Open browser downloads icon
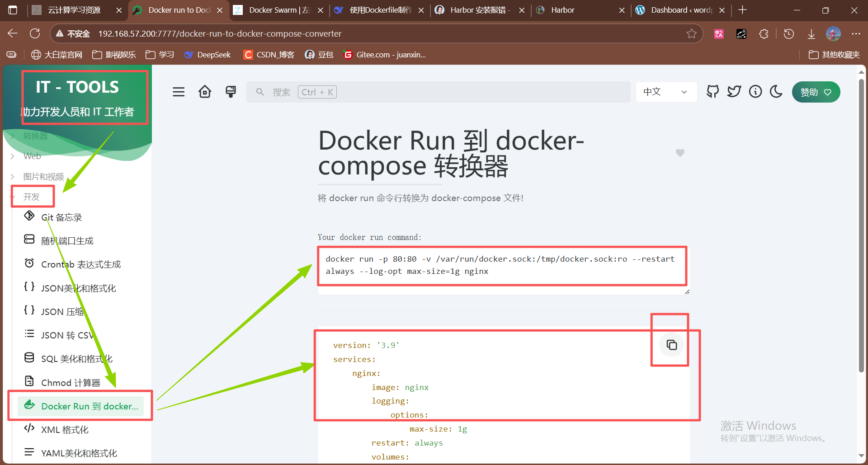Viewport: 868px width, 465px height. (811, 33)
